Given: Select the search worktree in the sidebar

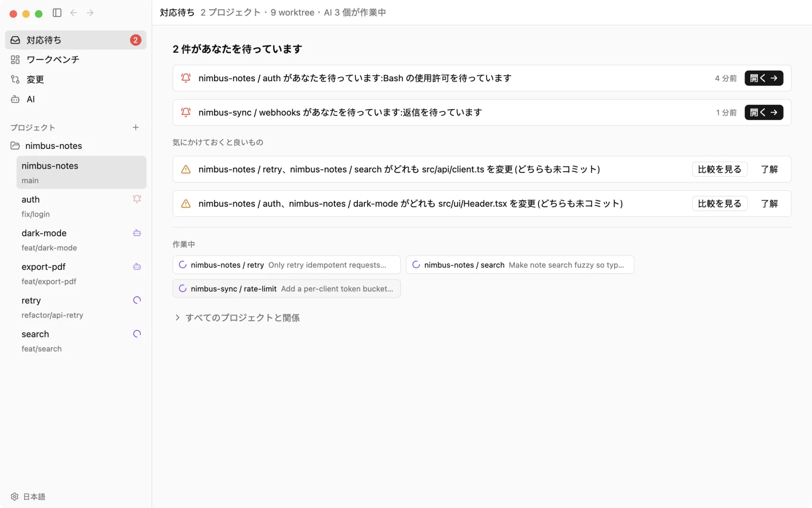Looking at the screenshot, I should tap(82, 341).
